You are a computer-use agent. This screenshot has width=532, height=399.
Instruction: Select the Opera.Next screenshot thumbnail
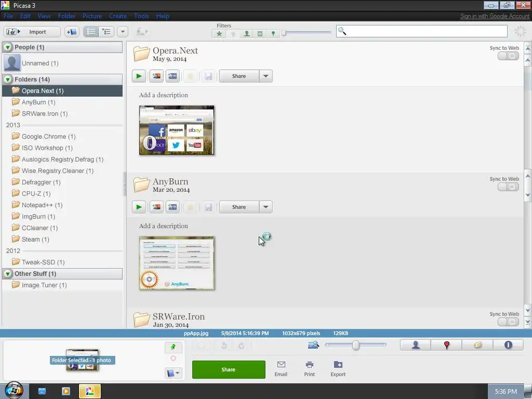click(x=177, y=130)
